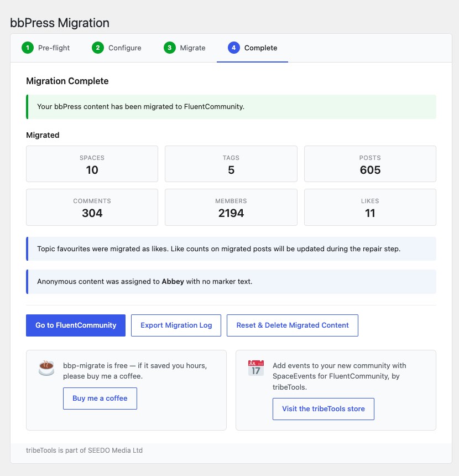The image size is (459, 476).
Task: Visit the tribeTools store
Action: pos(324,409)
